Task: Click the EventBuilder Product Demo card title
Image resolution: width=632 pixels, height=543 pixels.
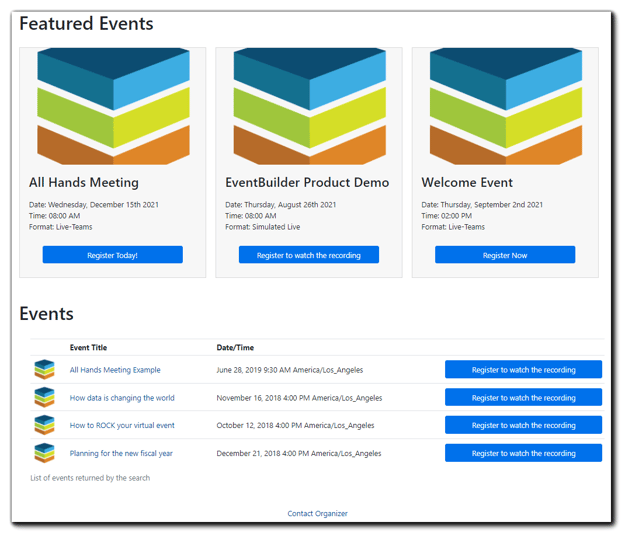Action: tap(307, 183)
